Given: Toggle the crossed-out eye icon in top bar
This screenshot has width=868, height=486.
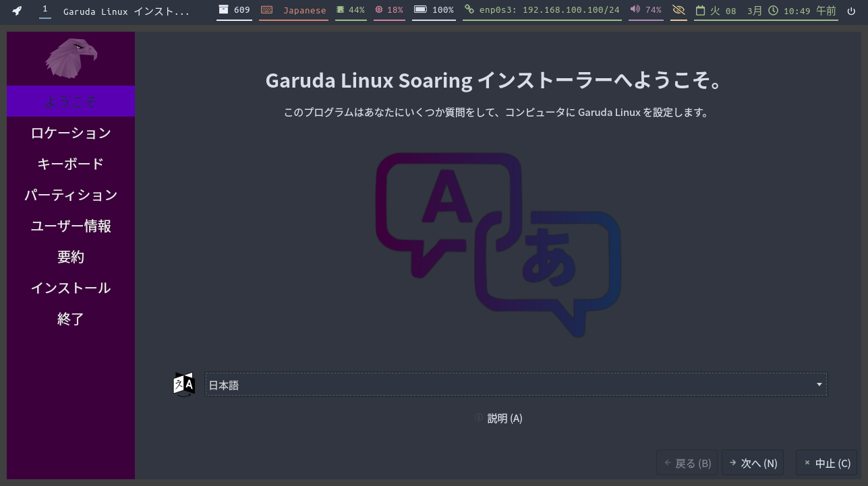Looking at the screenshot, I should click(x=678, y=10).
